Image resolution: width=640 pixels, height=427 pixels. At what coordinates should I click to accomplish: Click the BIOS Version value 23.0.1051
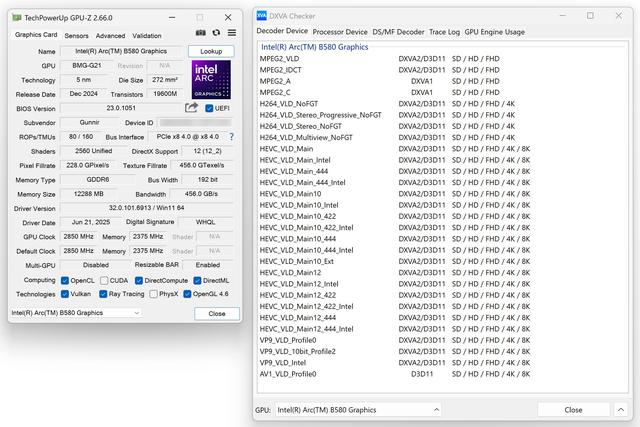121,108
